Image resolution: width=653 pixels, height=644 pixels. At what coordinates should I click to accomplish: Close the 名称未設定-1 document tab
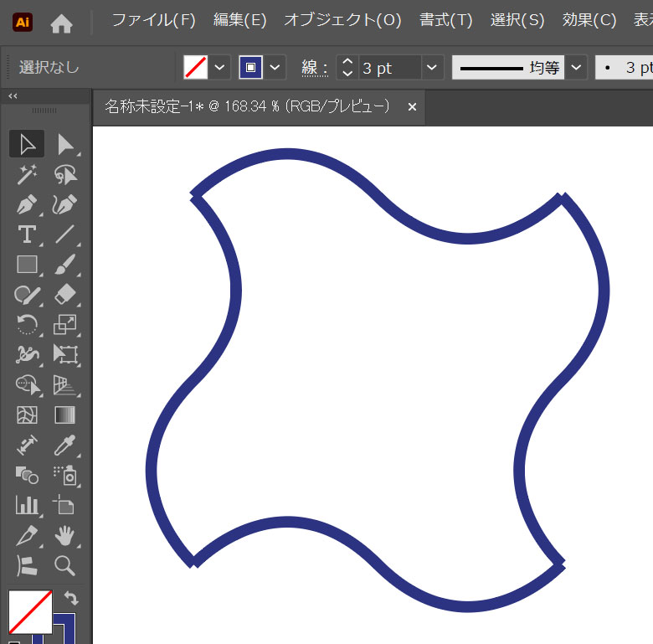point(412,107)
